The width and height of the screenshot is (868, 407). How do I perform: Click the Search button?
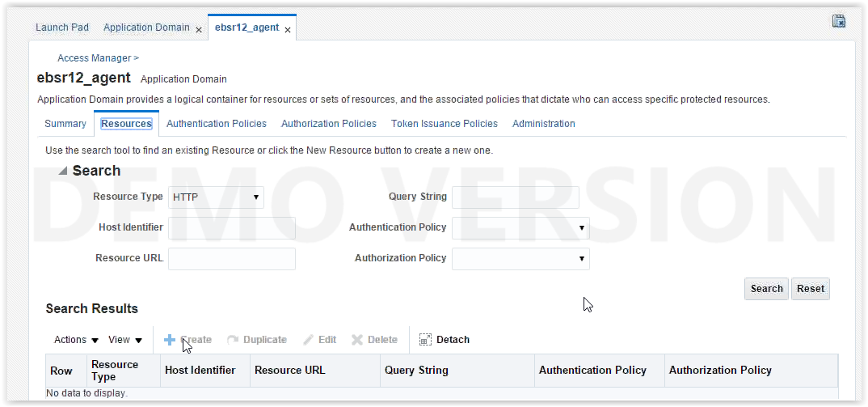coord(766,289)
